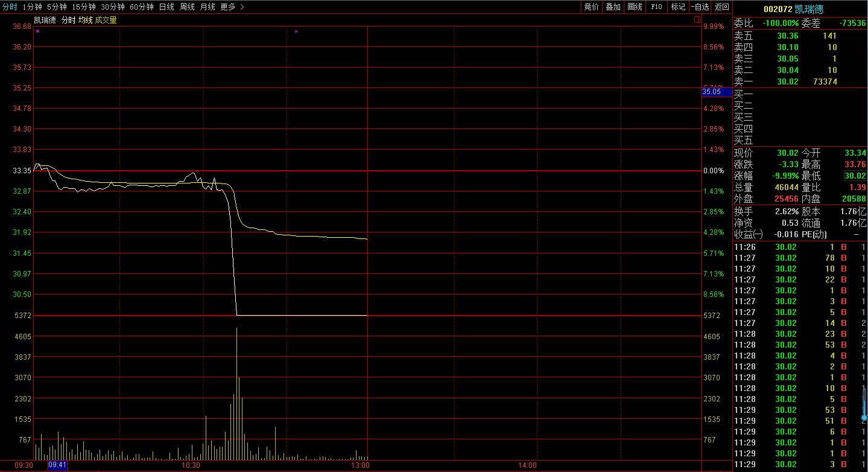Click the 09:41 time marker on axis
The width and height of the screenshot is (868, 472).
(58, 465)
